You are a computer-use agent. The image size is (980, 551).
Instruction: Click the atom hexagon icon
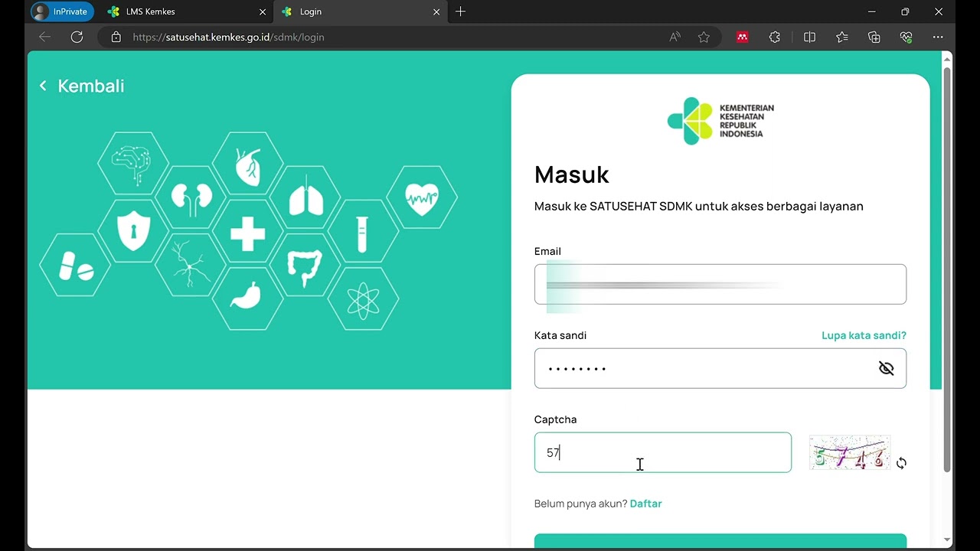363,298
